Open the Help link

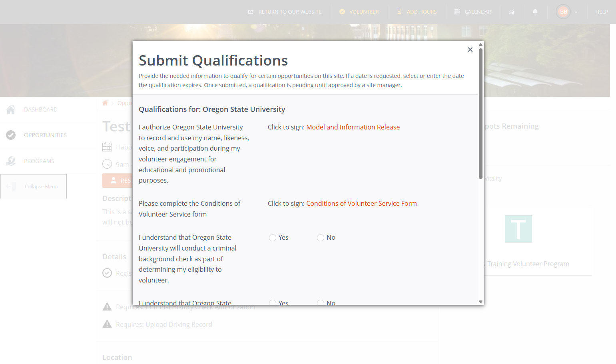point(602,12)
